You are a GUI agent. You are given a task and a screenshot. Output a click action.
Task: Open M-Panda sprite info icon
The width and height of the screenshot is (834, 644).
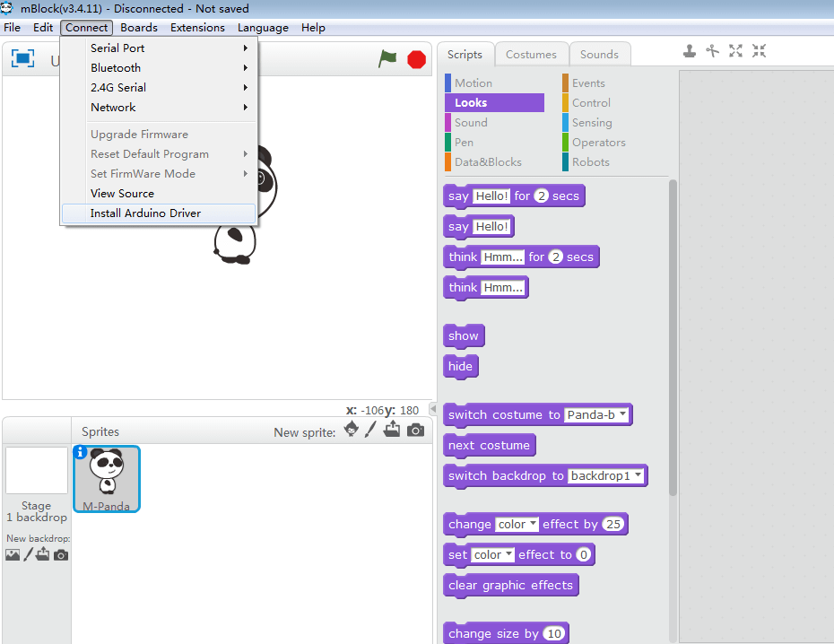click(80, 452)
